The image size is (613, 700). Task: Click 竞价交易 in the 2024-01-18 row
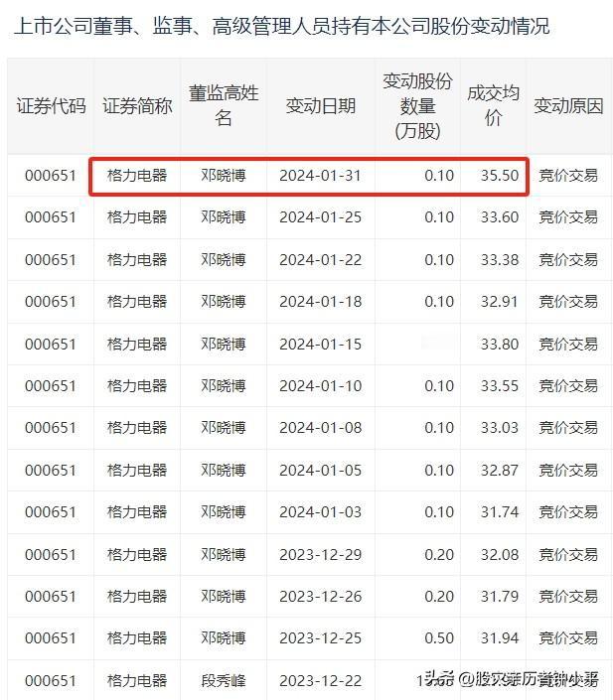coord(568,302)
